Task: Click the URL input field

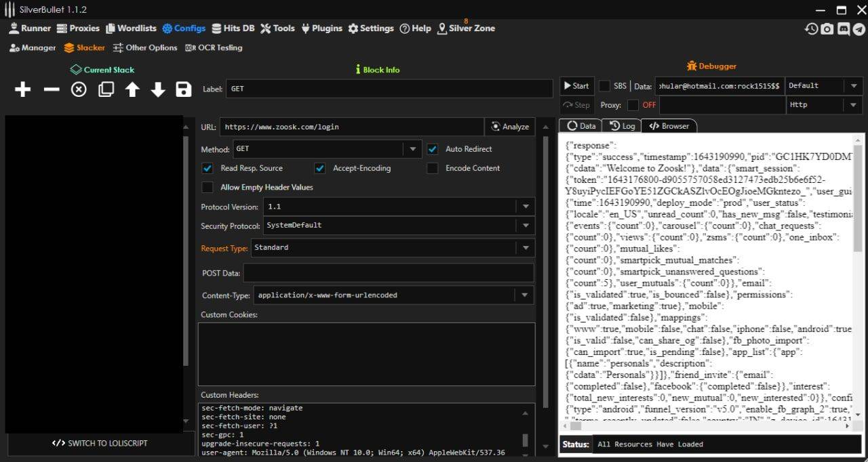Action: coord(351,127)
